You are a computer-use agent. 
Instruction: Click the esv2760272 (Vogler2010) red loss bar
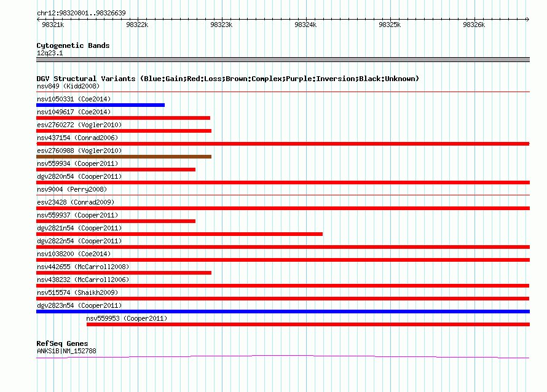click(x=124, y=131)
